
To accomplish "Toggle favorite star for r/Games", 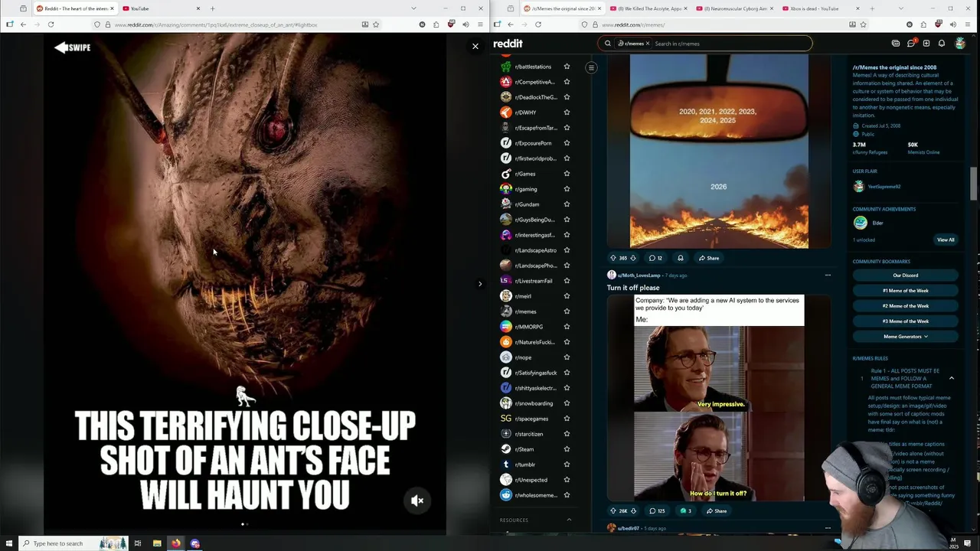I will click(567, 174).
